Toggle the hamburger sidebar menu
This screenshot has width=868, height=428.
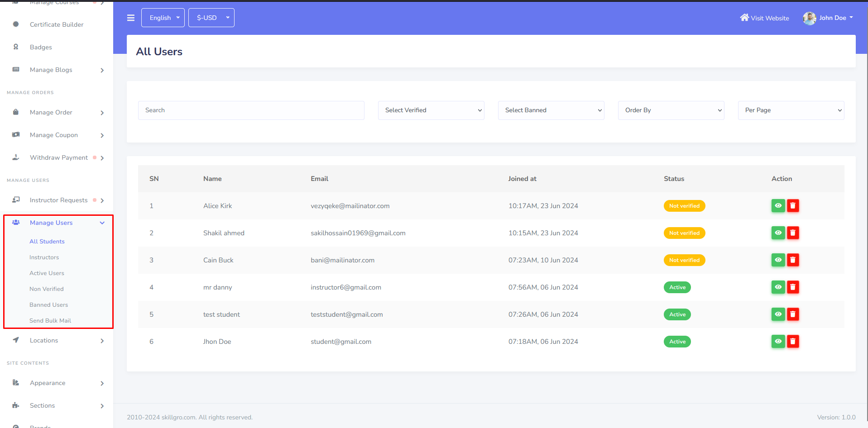tap(131, 18)
